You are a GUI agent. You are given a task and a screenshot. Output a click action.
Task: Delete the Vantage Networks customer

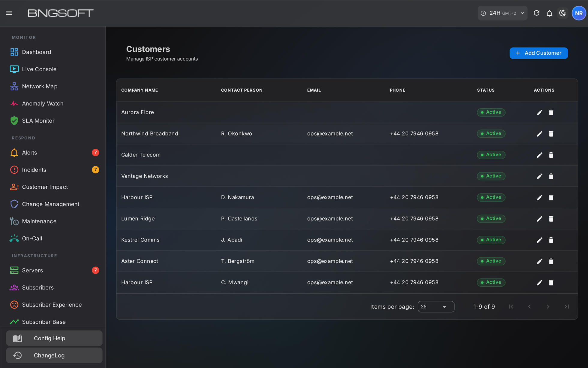[x=551, y=176]
